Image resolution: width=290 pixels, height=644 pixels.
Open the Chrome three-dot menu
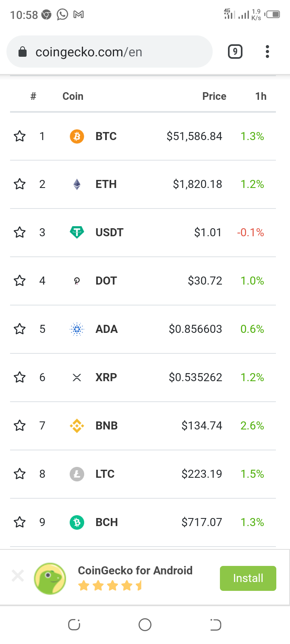click(267, 52)
